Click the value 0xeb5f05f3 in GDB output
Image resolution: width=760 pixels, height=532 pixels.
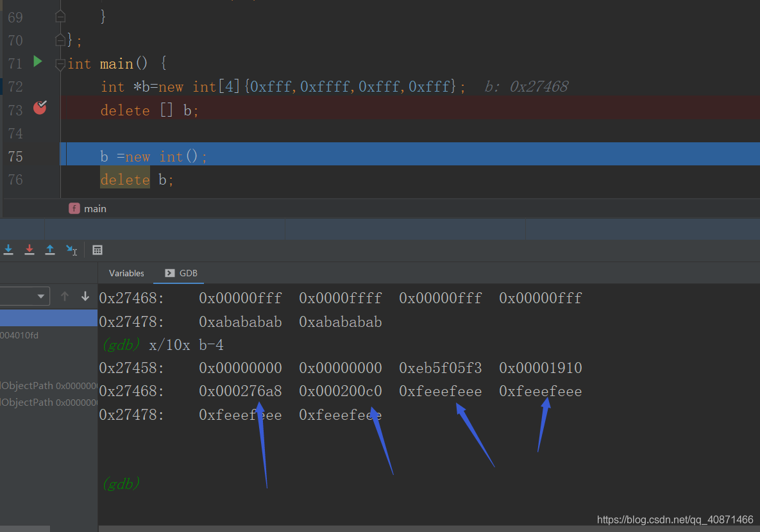(440, 368)
